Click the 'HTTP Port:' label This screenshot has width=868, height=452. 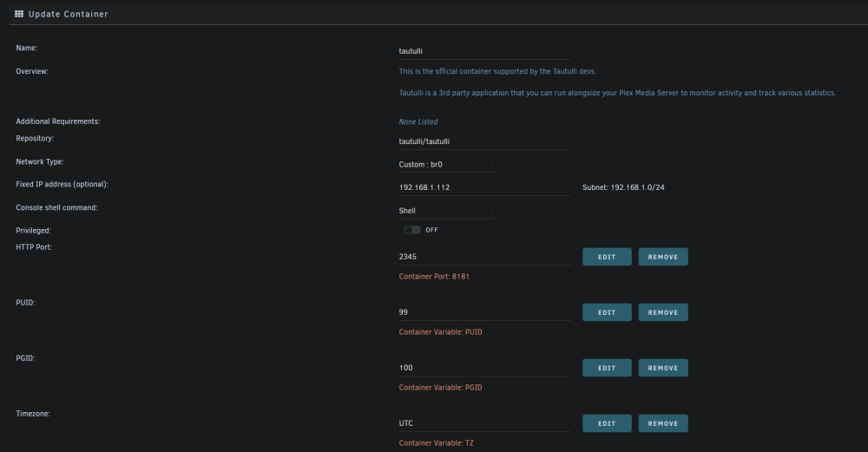[x=34, y=247]
